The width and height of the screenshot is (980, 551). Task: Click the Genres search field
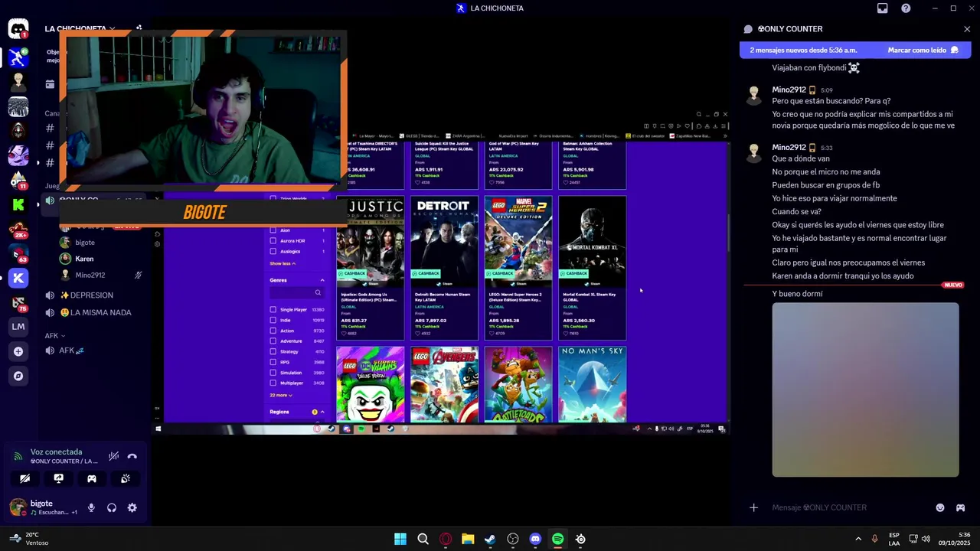coord(296,292)
